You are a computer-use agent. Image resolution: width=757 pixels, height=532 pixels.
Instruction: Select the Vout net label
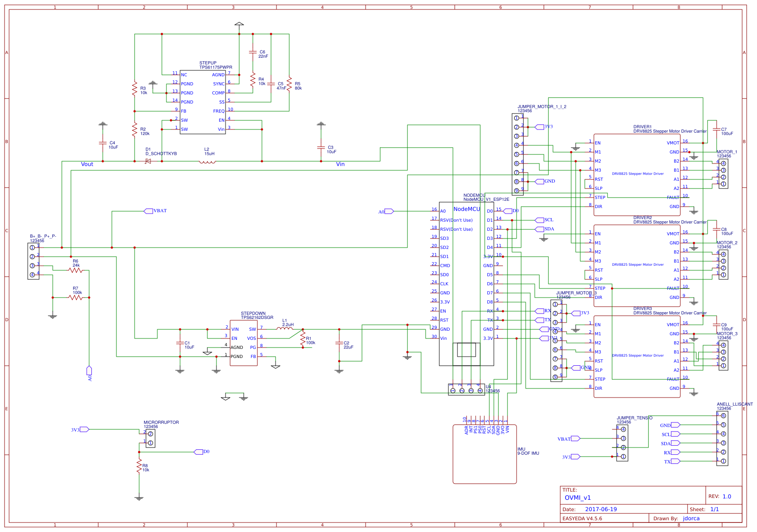(x=87, y=164)
